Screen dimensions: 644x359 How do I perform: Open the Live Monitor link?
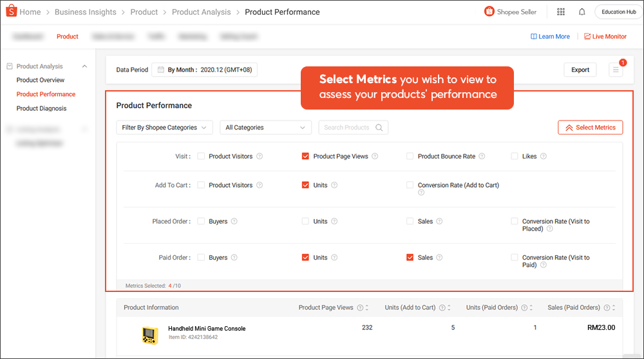tap(605, 37)
